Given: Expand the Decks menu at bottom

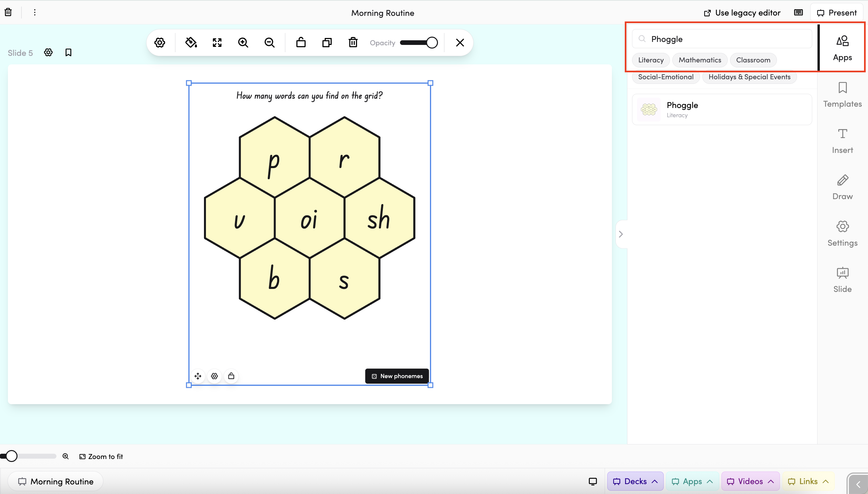Looking at the screenshot, I should point(635,481).
